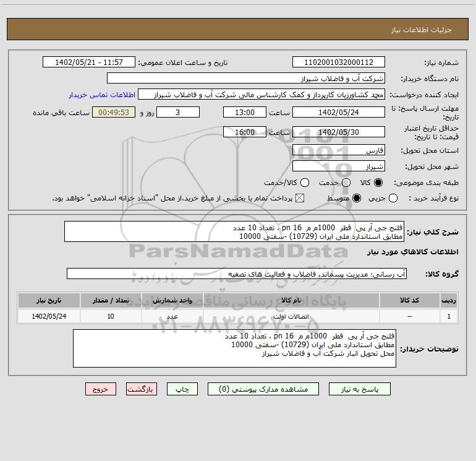
Task: Click the table cell اتصالات اولت
Action: [291, 316]
